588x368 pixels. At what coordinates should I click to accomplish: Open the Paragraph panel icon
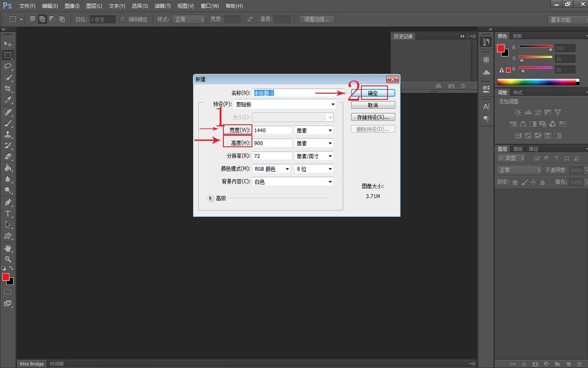(486, 119)
